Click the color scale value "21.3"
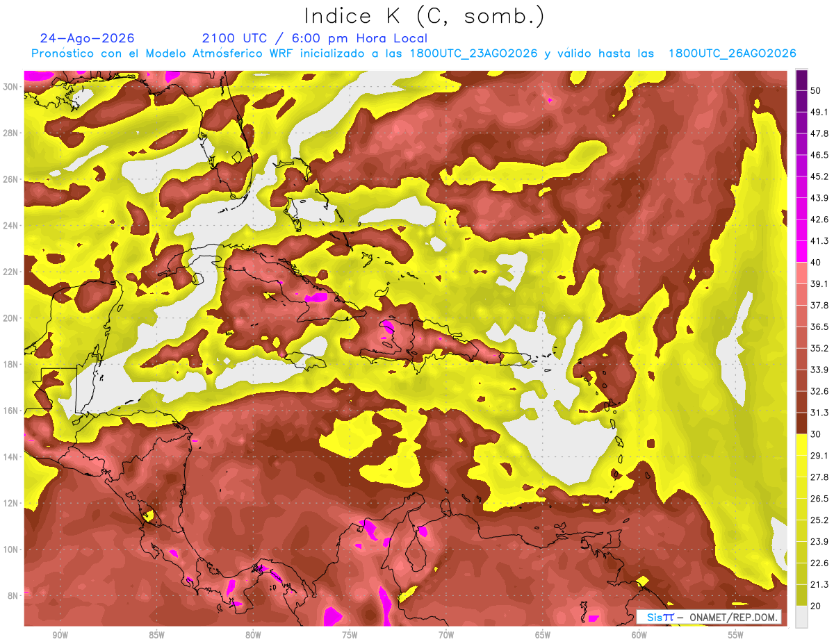The image size is (834, 644). (x=819, y=585)
